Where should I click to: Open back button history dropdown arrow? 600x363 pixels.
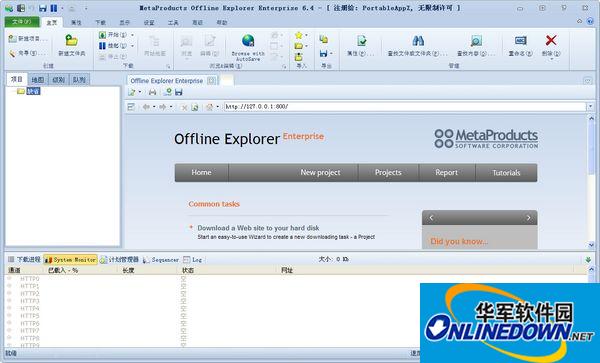(x=154, y=107)
